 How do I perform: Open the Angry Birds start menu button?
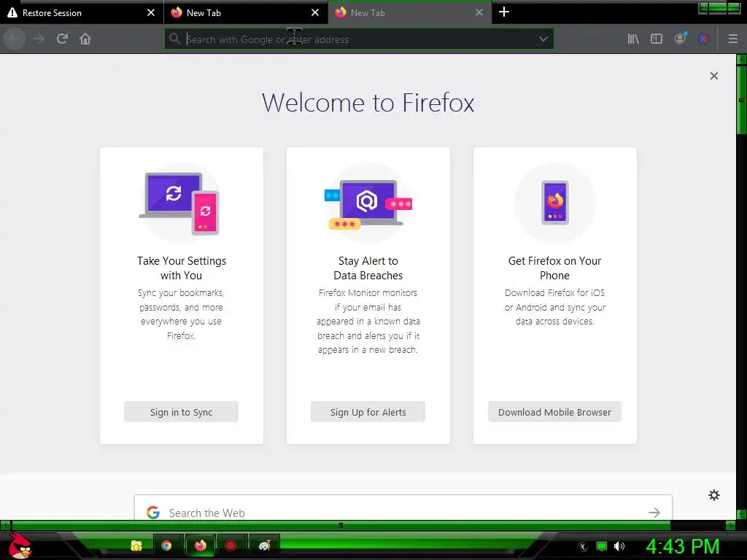[x=20, y=545]
